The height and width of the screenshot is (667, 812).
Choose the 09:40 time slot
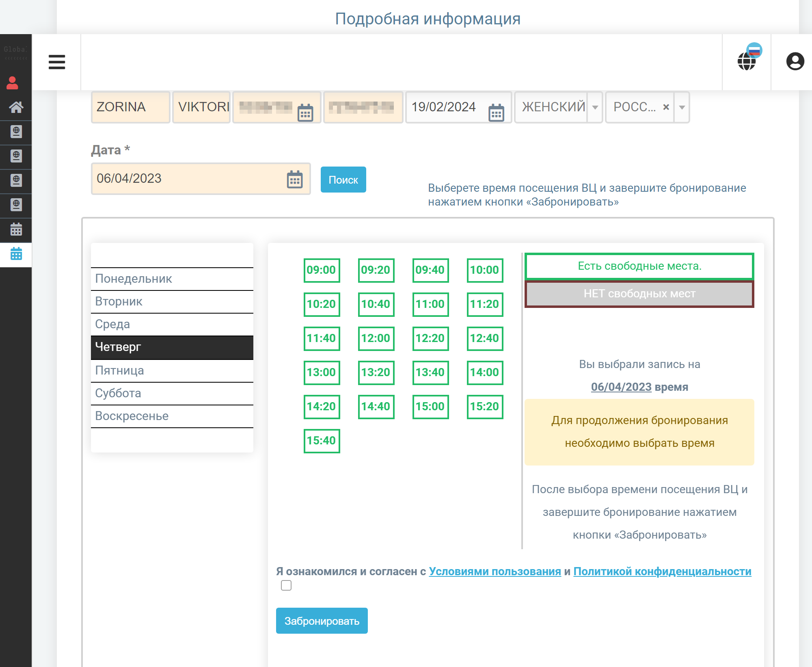click(x=430, y=270)
